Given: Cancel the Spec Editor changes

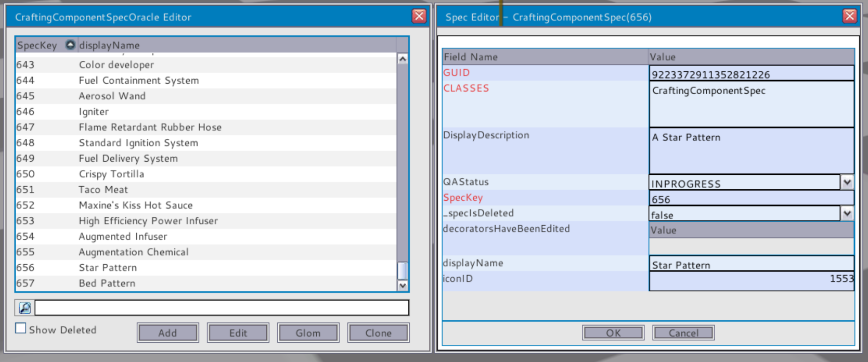Looking at the screenshot, I should (x=683, y=333).
